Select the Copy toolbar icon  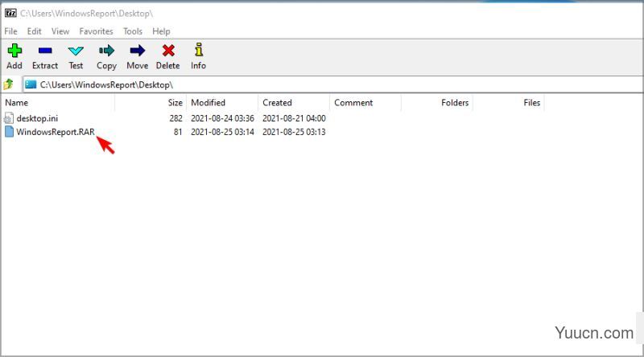coord(106,51)
